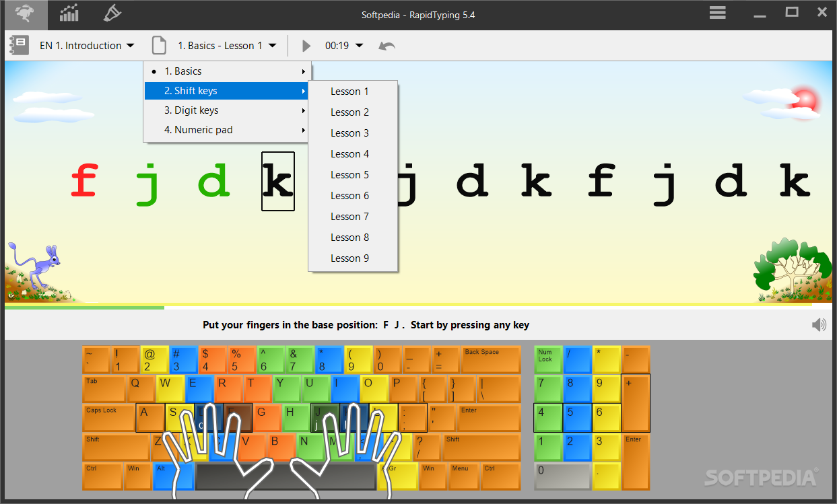Toggle the Caps Lock key on virtual keyboard
The height and width of the screenshot is (504, 837).
108,418
